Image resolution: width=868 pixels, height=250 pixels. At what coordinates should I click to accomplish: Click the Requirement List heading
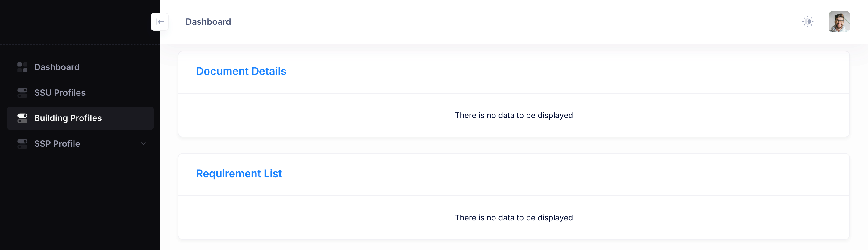[239, 173]
